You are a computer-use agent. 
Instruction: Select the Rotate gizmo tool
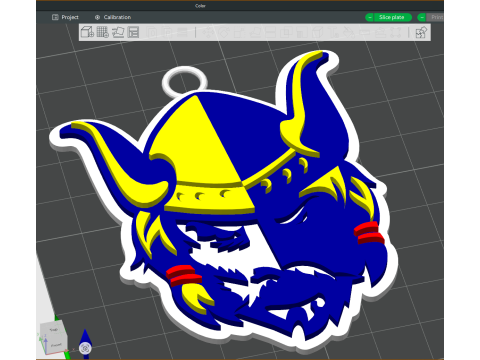click(x=223, y=32)
